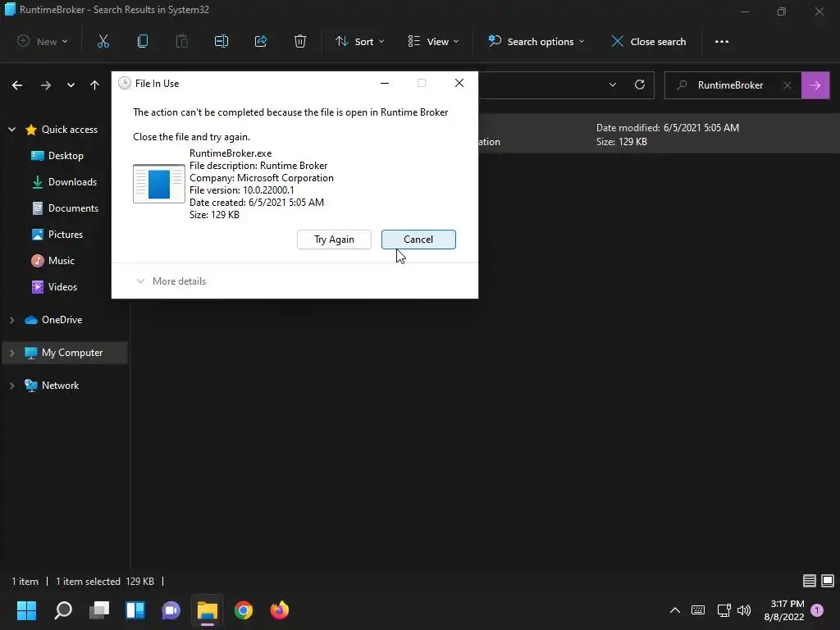
Task: Select Desktop in Quick access
Action: (x=66, y=156)
